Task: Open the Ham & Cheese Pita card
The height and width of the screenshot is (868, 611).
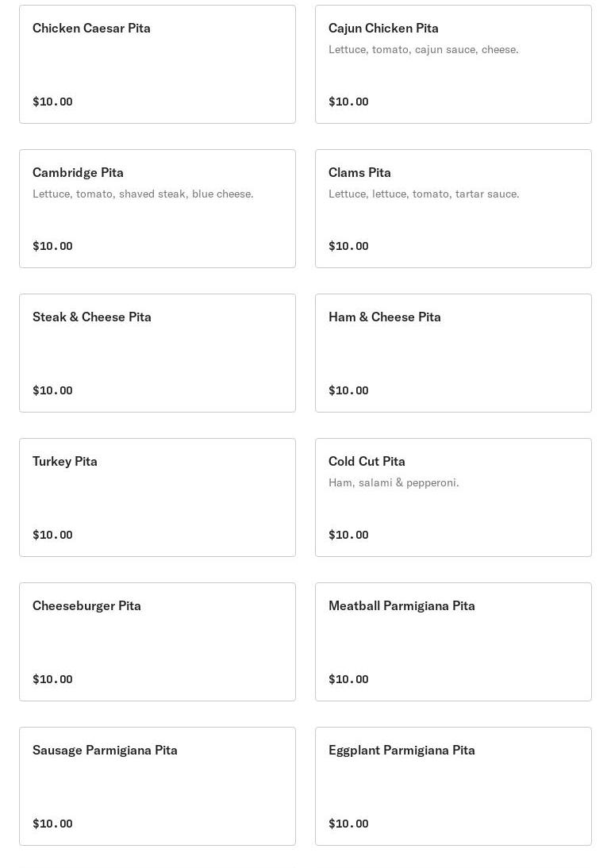Action: (x=453, y=353)
